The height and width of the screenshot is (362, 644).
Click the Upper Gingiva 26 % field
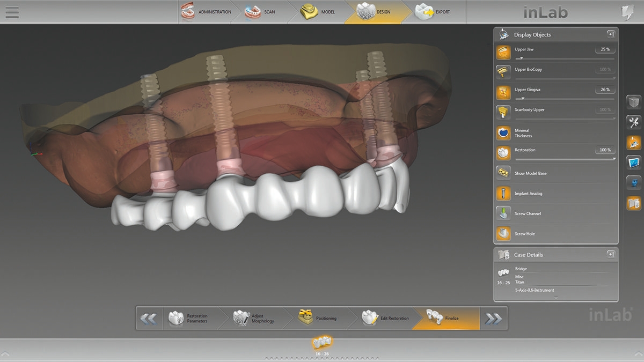tap(605, 90)
